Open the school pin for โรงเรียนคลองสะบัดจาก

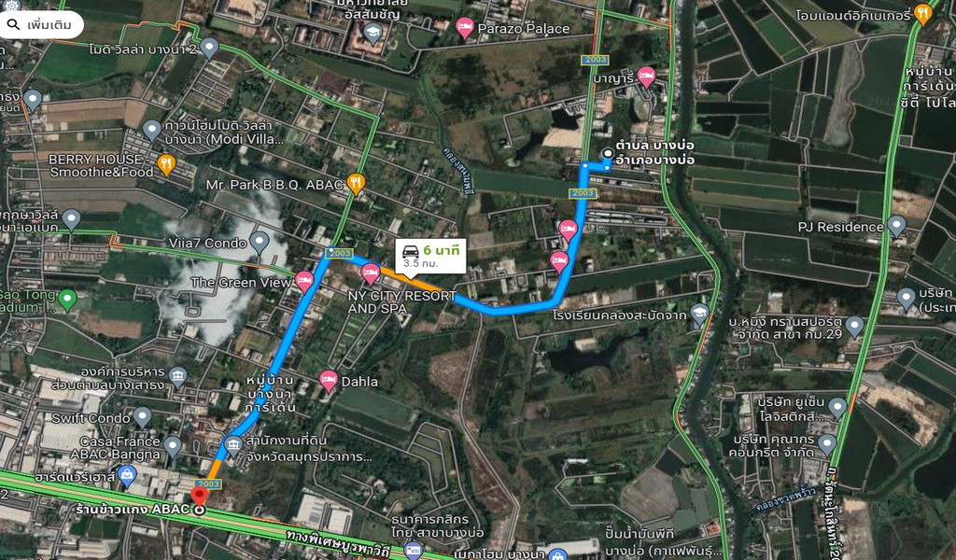[x=699, y=314]
